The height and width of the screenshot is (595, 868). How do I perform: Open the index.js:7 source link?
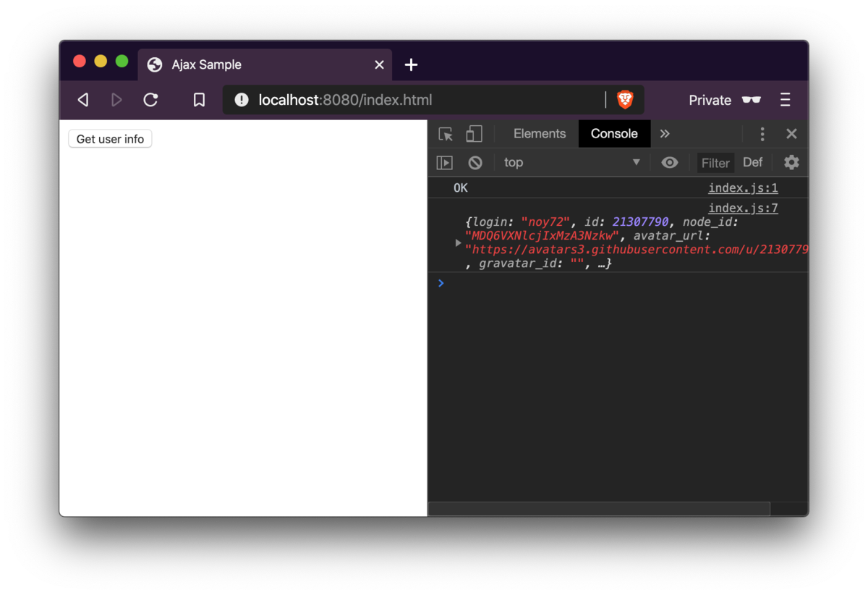pyautogui.click(x=743, y=208)
